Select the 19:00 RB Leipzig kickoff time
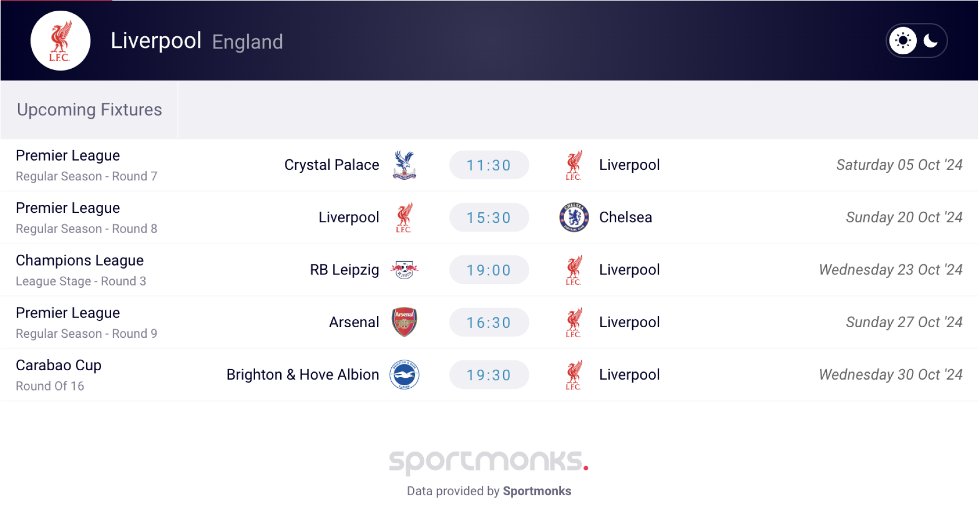Viewport: 980px width, 532px height. click(489, 270)
